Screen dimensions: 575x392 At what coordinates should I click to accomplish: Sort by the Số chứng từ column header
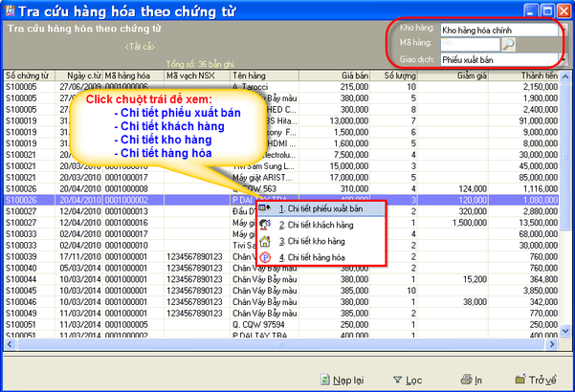[27, 75]
